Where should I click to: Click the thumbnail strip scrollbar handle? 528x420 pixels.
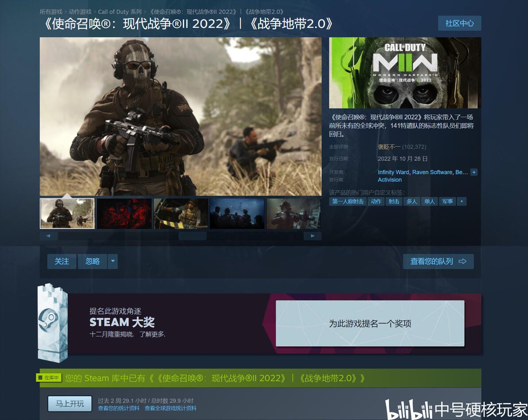[x=192, y=236]
